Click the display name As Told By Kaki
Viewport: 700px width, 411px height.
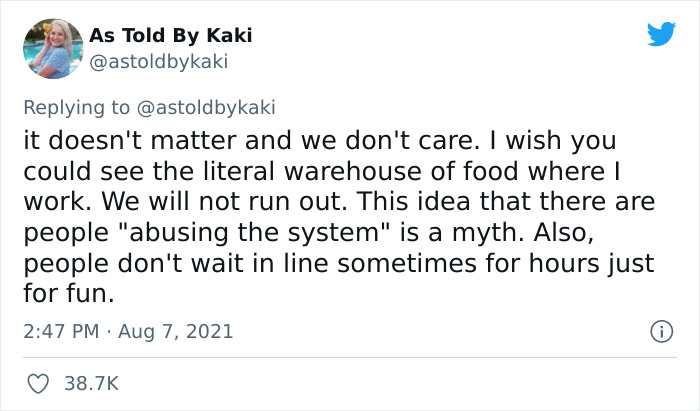coord(170,36)
